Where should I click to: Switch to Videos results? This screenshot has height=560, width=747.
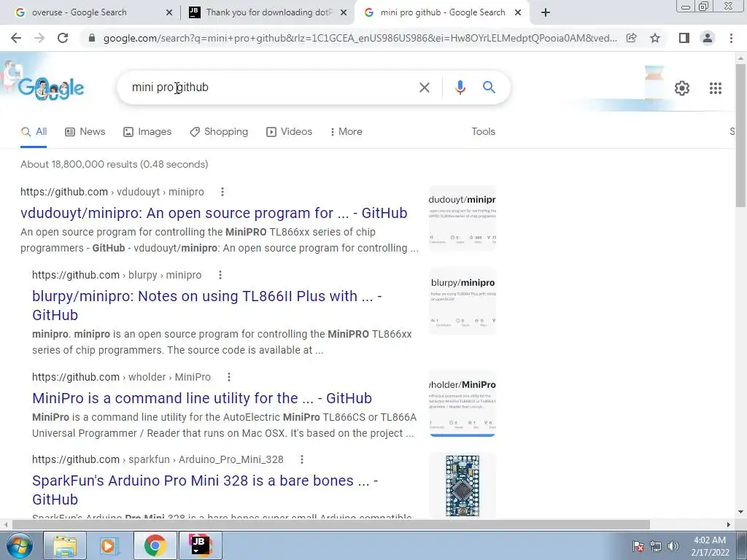coord(289,132)
